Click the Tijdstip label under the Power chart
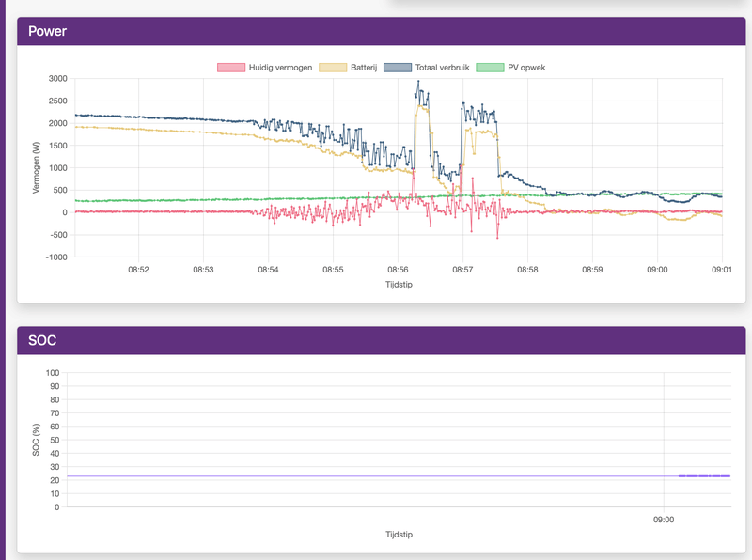752x560 pixels. pyautogui.click(x=399, y=285)
